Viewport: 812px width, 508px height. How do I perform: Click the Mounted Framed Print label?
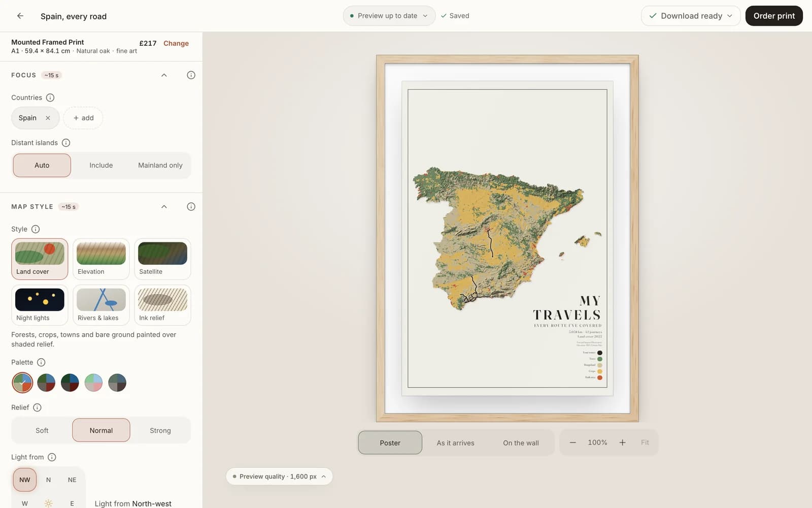point(48,42)
